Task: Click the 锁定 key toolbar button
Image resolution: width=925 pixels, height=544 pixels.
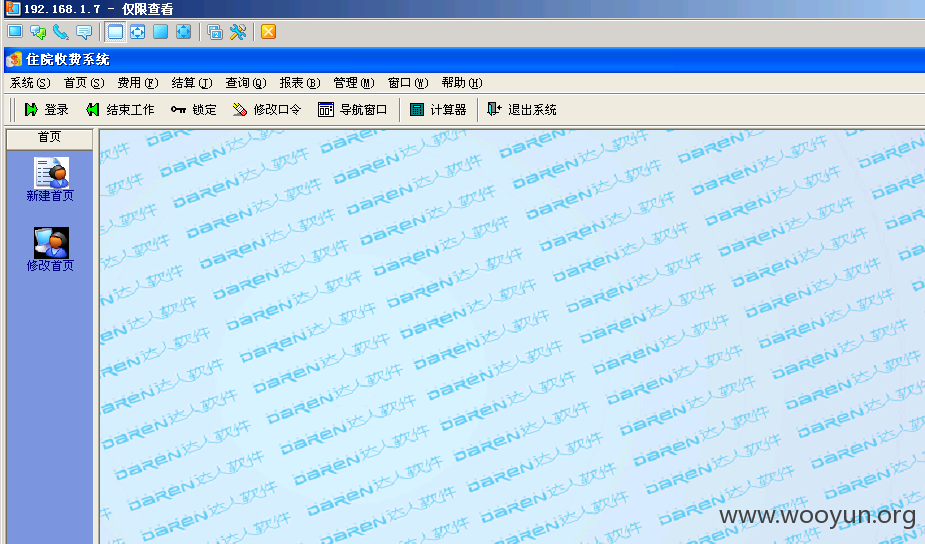Action: click(193, 110)
